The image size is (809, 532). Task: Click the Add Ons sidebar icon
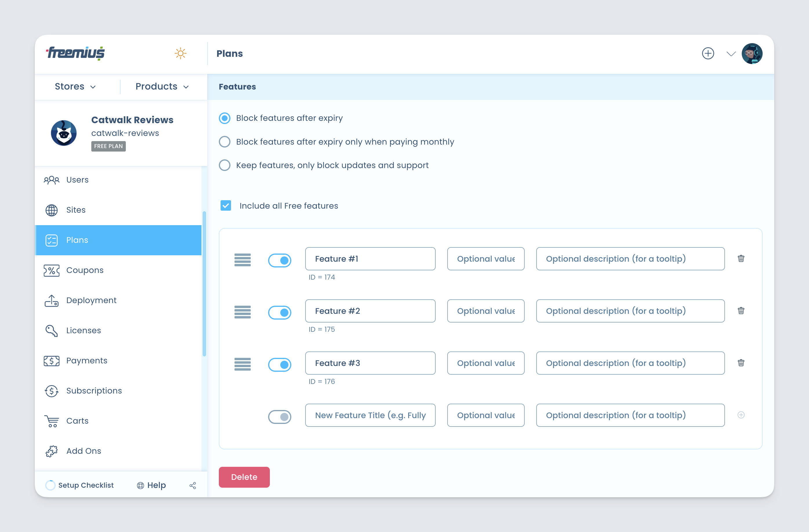click(52, 451)
